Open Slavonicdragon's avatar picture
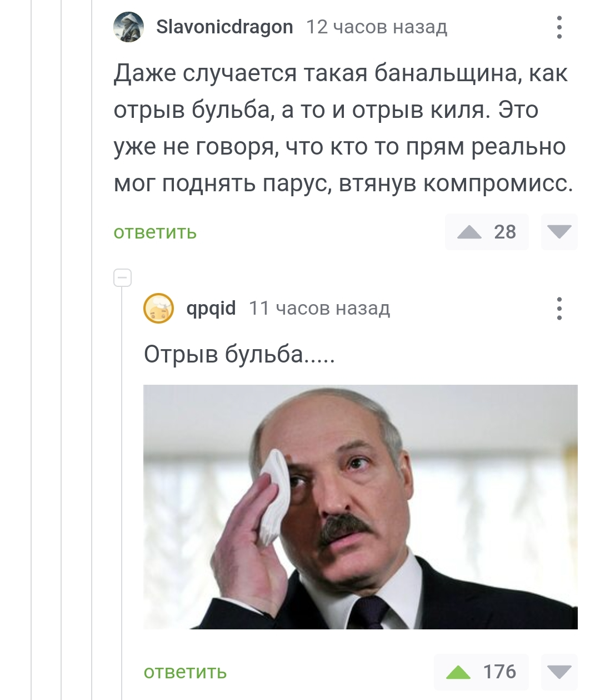Image resolution: width=600 pixels, height=700 pixels. pos(128,27)
